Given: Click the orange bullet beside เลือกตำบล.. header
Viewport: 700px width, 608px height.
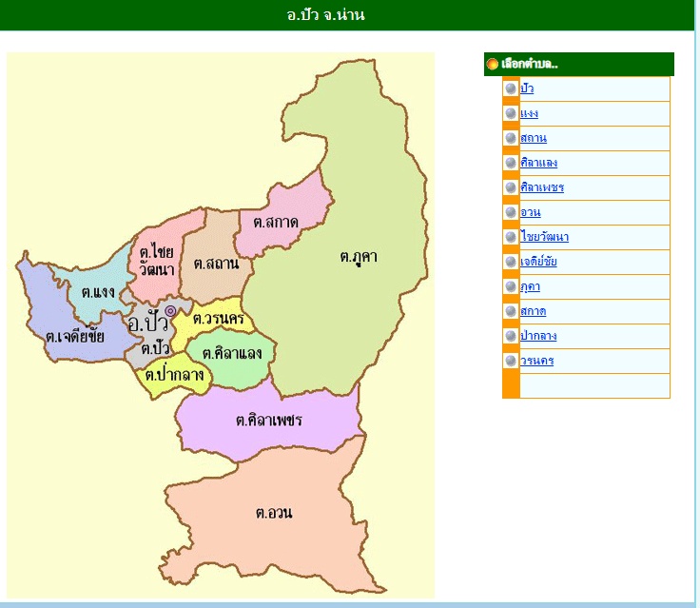Looking at the screenshot, I should 492,65.
